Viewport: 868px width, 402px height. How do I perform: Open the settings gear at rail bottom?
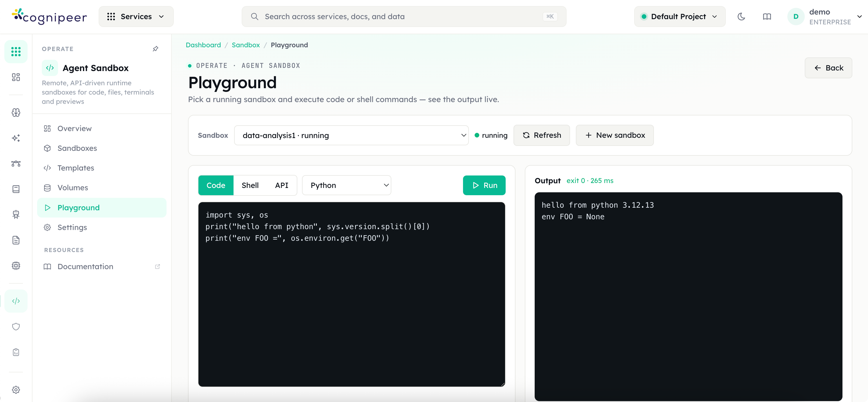tap(16, 390)
